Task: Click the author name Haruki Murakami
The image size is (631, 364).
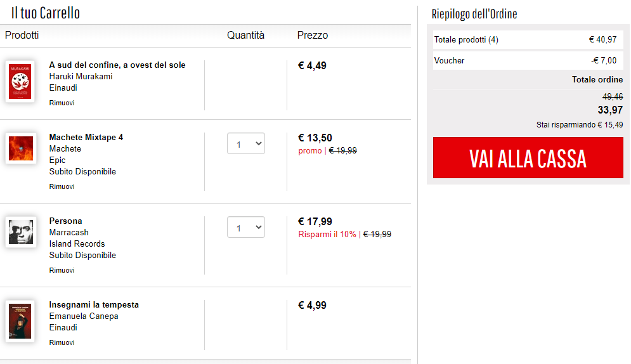Action: click(81, 77)
